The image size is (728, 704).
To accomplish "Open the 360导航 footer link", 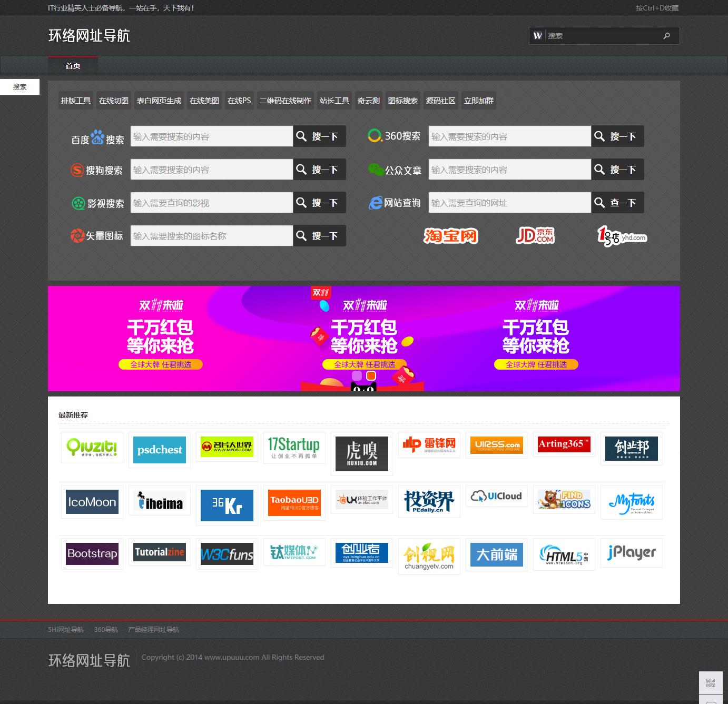I will point(106,630).
